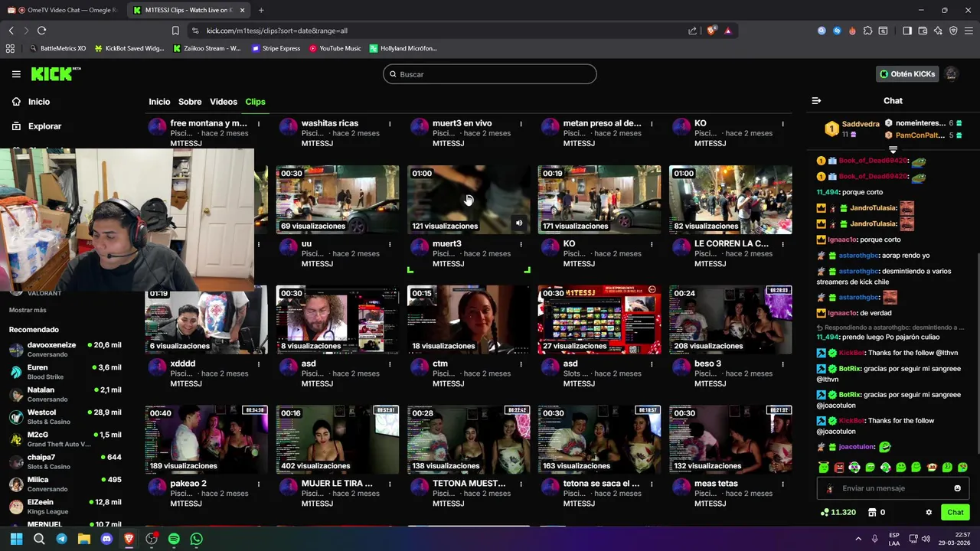980x551 pixels.
Task: Open Telegram from the taskbar
Action: click(61, 539)
